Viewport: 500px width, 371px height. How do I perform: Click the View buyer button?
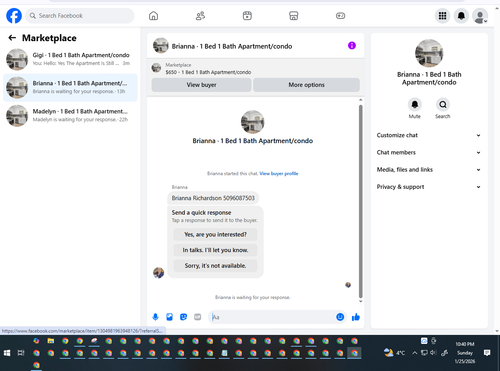(201, 85)
